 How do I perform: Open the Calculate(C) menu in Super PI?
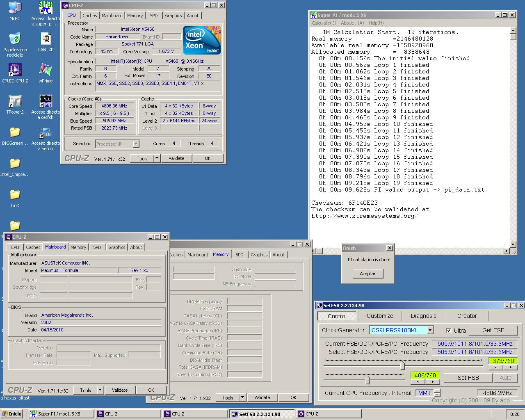pyautogui.click(x=324, y=23)
